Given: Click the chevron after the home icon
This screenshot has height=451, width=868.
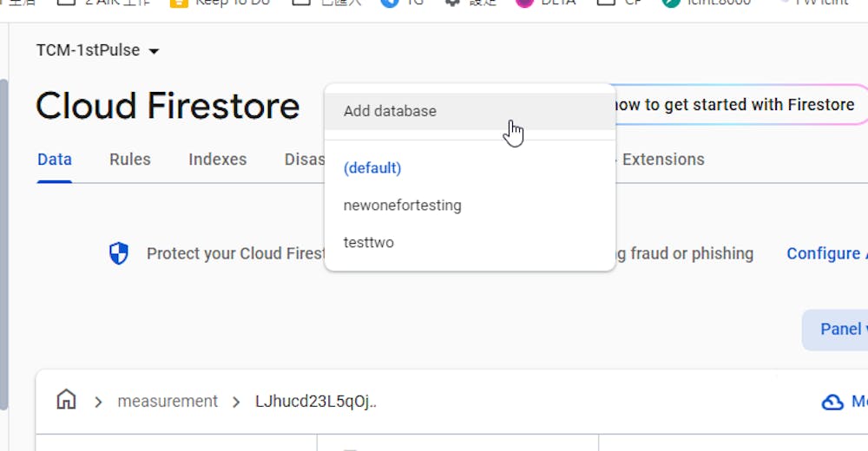Looking at the screenshot, I should tap(99, 402).
